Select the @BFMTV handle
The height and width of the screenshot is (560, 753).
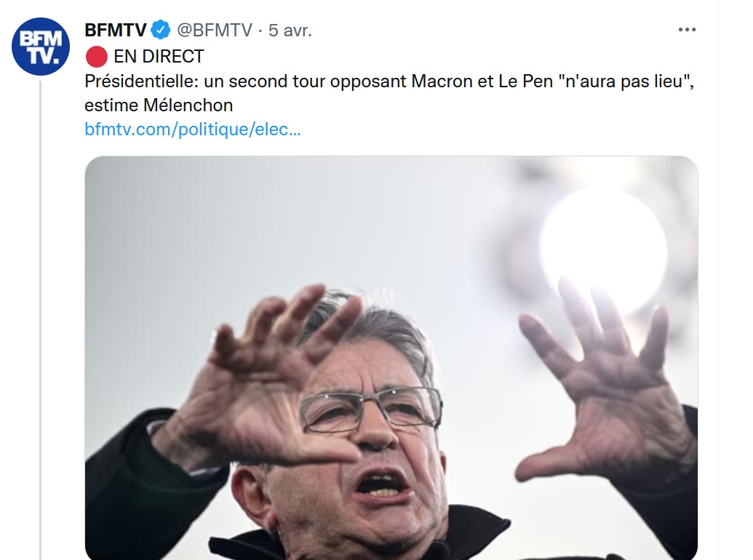(x=215, y=31)
